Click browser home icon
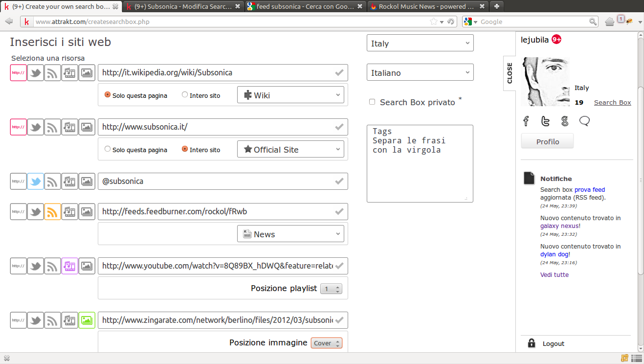Screen dimensions: 644x364 pyautogui.click(x=609, y=22)
